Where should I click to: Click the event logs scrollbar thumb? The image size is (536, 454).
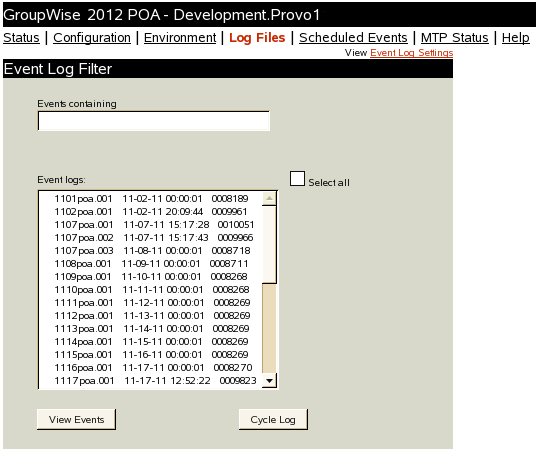click(x=269, y=244)
